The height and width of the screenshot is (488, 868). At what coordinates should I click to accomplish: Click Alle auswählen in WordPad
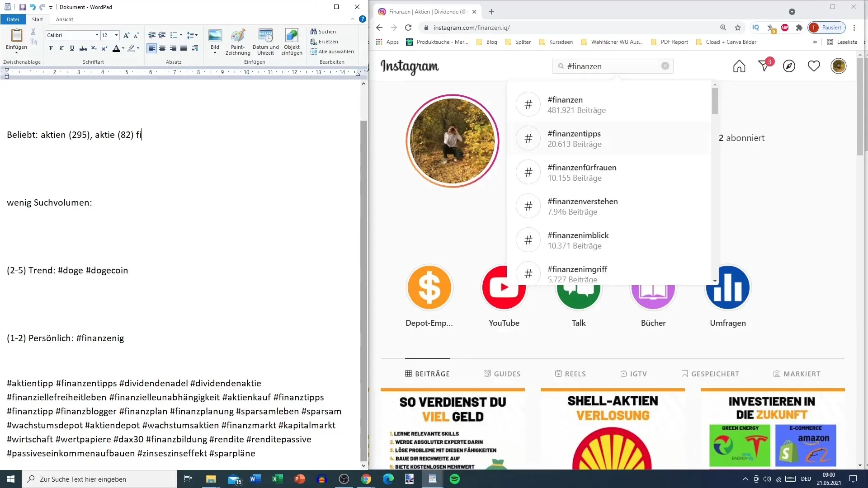(x=332, y=52)
